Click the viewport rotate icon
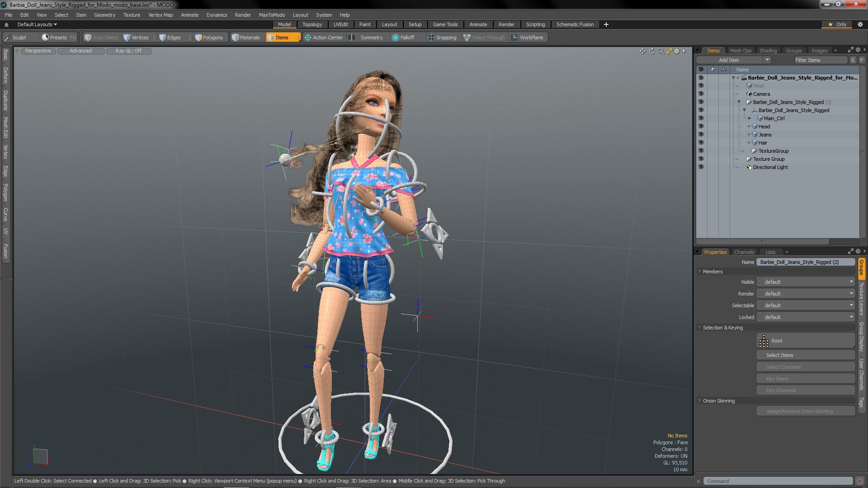 click(651, 51)
